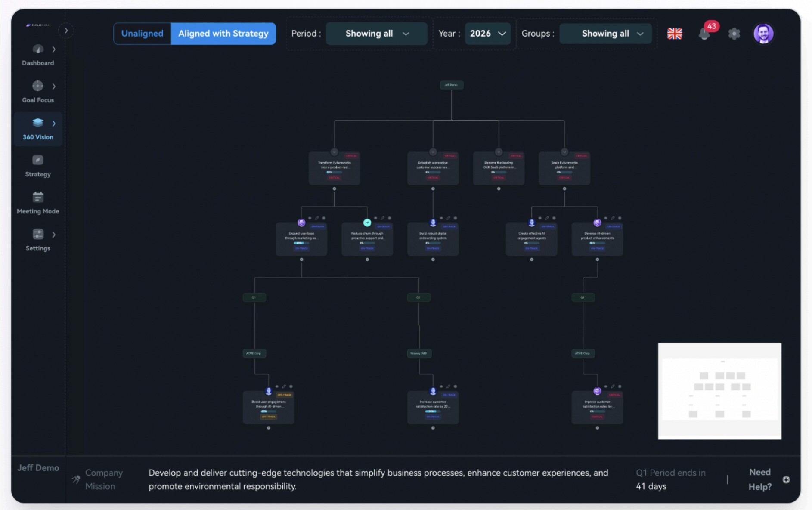Launch Meeting Mode calendar icon
The image size is (812, 510).
[x=38, y=197]
